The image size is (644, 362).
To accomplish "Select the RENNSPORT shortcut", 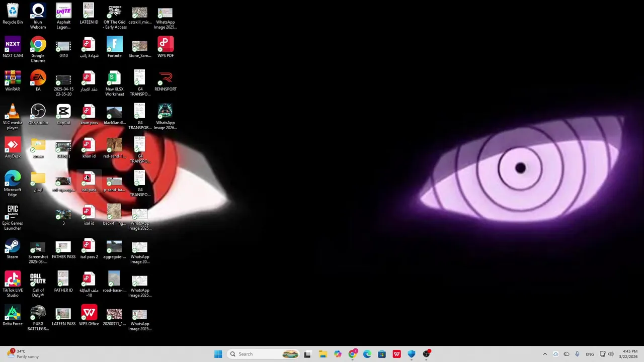I will [166, 81].
